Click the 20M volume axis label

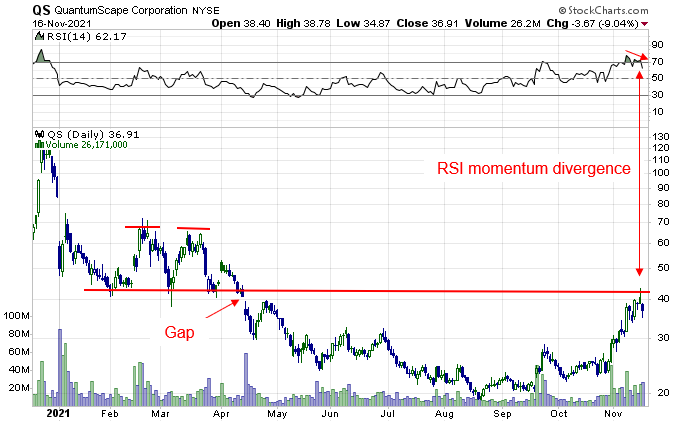19,388
